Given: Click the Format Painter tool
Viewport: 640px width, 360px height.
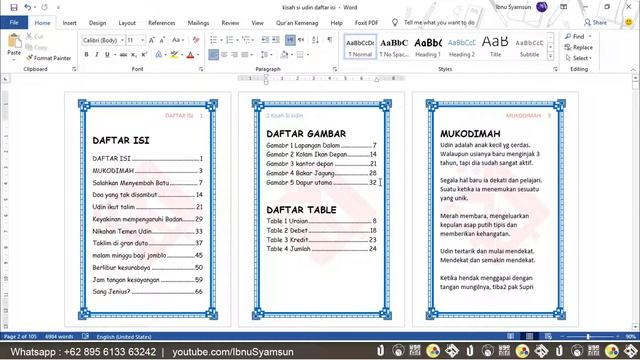Looking at the screenshot, I should 48,58.
